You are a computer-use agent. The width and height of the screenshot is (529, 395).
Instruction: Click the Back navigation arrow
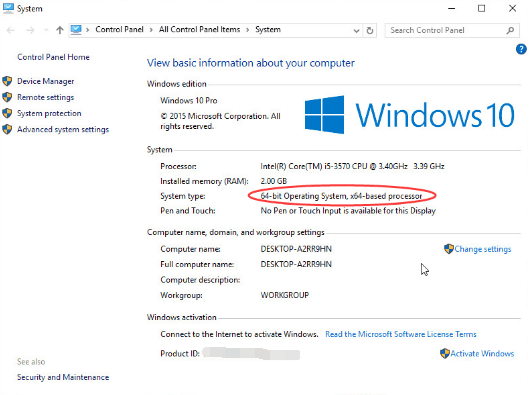[11, 30]
